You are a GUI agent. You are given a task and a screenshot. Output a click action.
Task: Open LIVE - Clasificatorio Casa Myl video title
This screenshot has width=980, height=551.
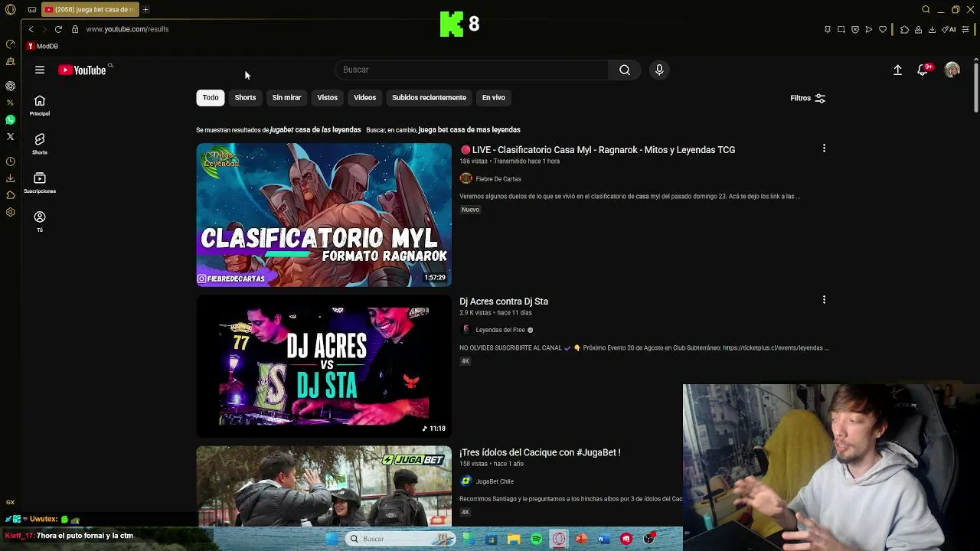pos(598,150)
